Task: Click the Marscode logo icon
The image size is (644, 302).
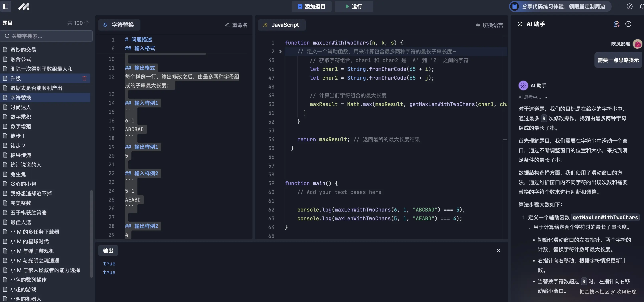Action: pos(24,7)
